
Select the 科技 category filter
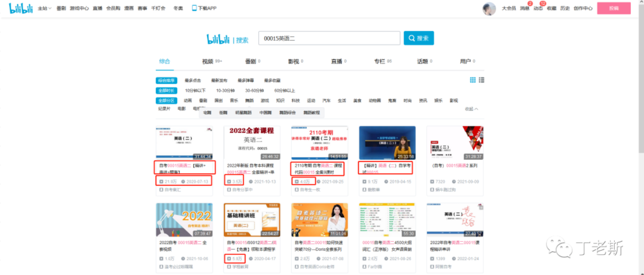(295, 101)
